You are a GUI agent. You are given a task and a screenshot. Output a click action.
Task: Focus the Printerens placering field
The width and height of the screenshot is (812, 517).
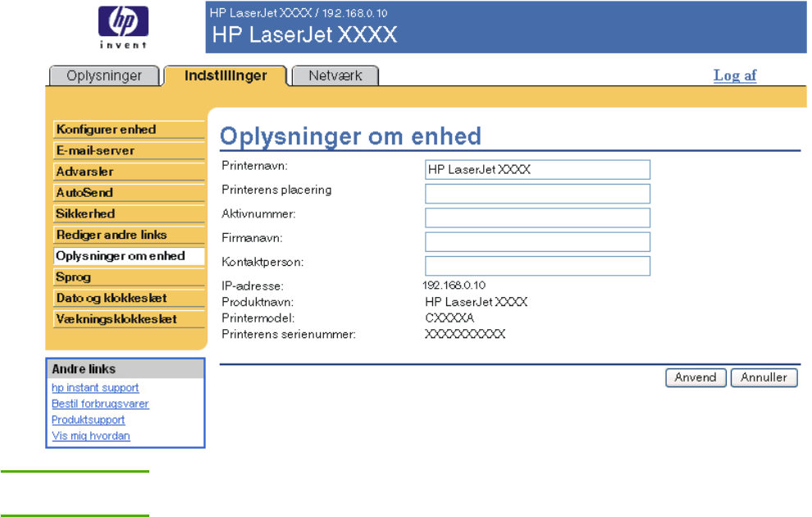[x=537, y=194]
